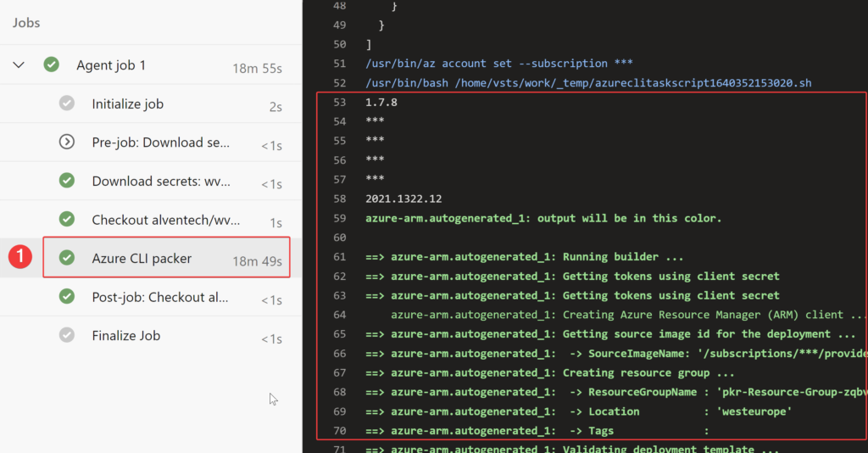Select the Azure CLI packer step
The image size is (868, 453).
point(142,258)
